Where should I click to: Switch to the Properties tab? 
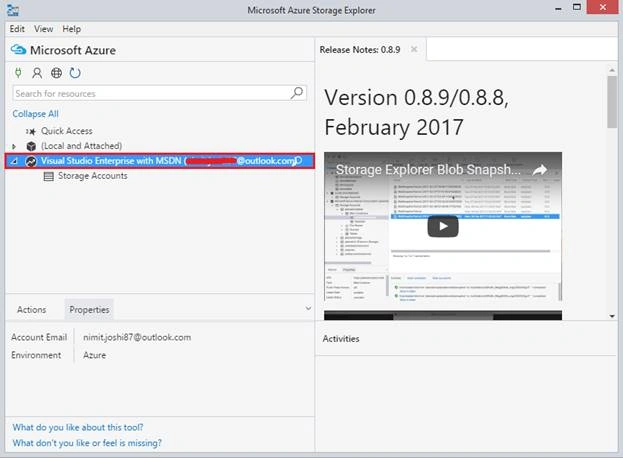pyautogui.click(x=89, y=310)
